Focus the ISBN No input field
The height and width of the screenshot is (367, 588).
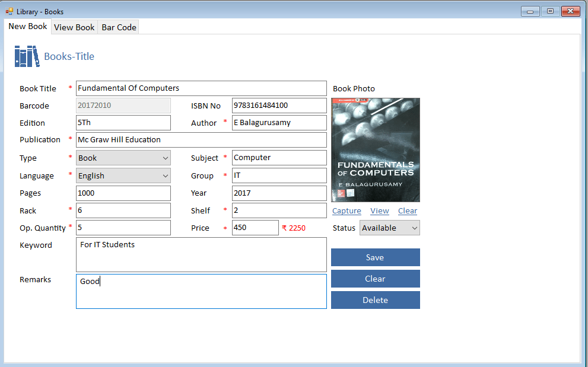tap(279, 106)
